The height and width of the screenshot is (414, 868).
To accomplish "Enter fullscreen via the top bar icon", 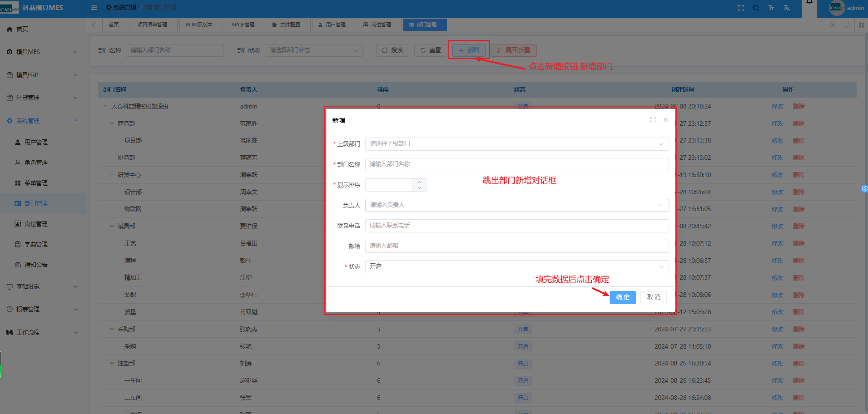I will click(741, 8).
